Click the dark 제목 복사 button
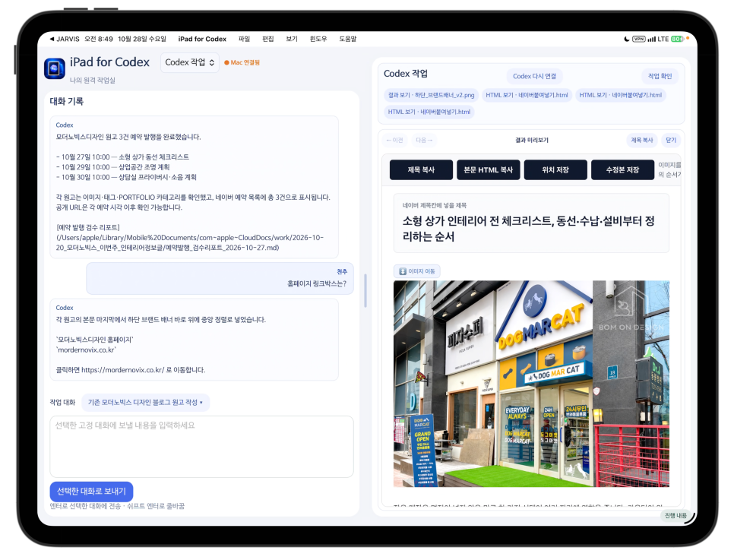734x560 pixels. point(421,170)
